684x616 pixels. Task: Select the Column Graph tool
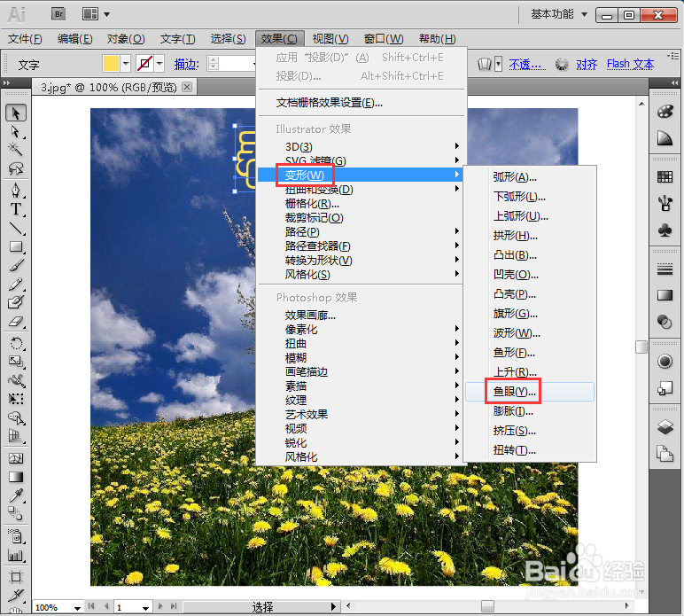pos(16,555)
